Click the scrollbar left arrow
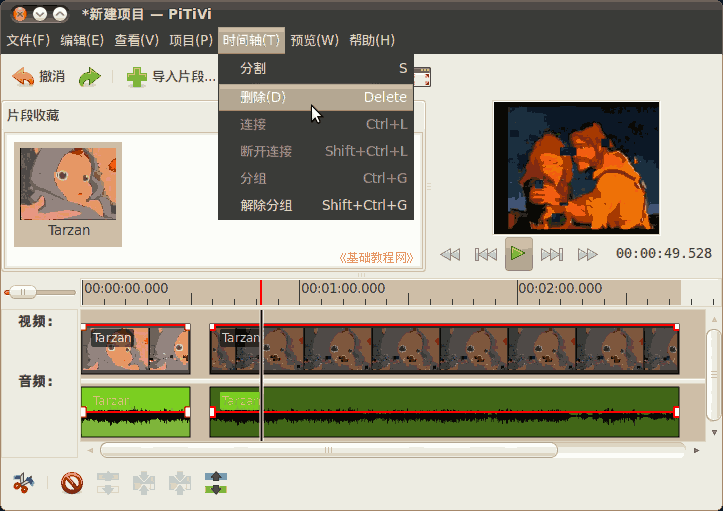Image resolution: width=723 pixels, height=511 pixels. pyautogui.click(x=90, y=450)
